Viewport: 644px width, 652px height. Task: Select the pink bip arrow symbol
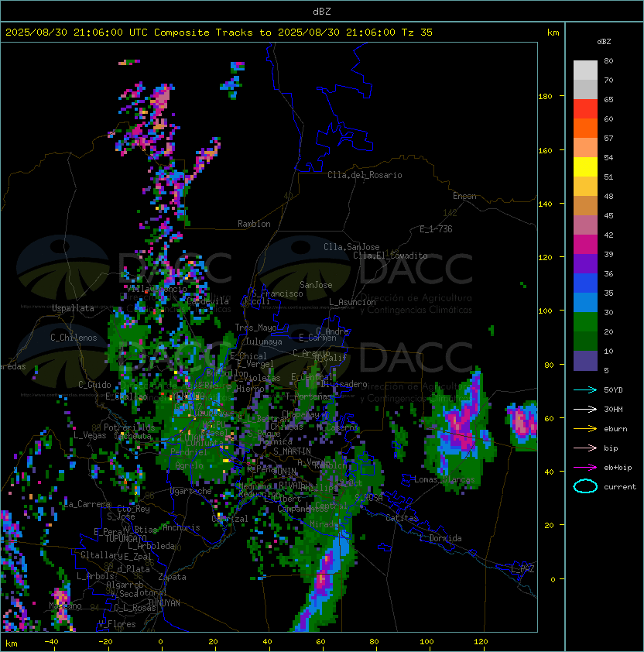click(x=585, y=448)
